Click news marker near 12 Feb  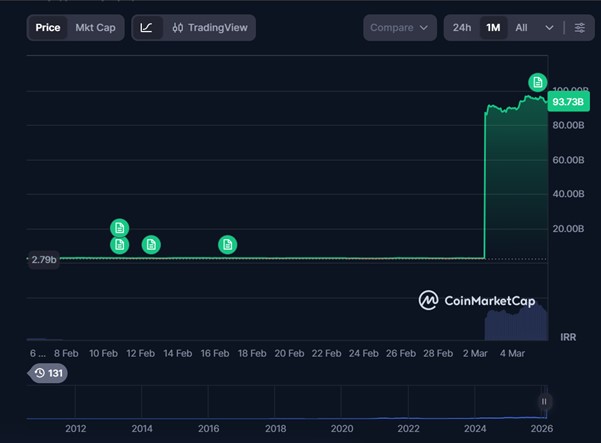click(x=151, y=244)
